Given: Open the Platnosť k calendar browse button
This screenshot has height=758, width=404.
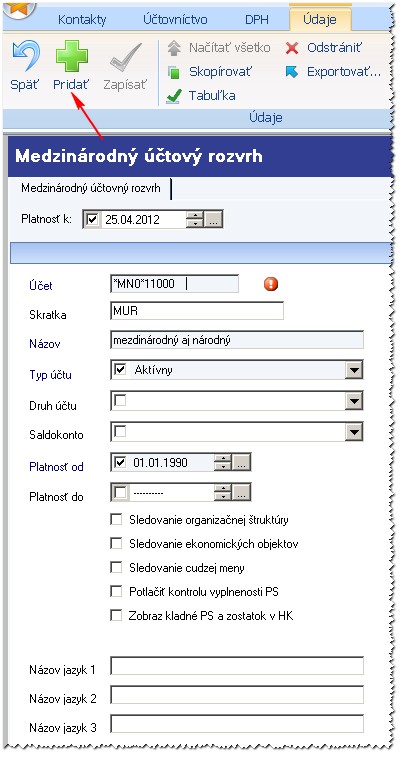Looking at the screenshot, I should (214, 220).
